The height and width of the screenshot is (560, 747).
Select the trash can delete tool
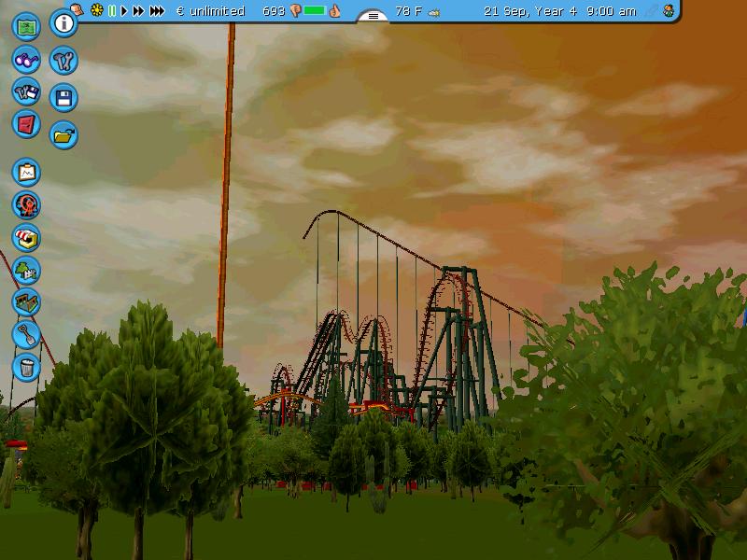click(x=26, y=367)
